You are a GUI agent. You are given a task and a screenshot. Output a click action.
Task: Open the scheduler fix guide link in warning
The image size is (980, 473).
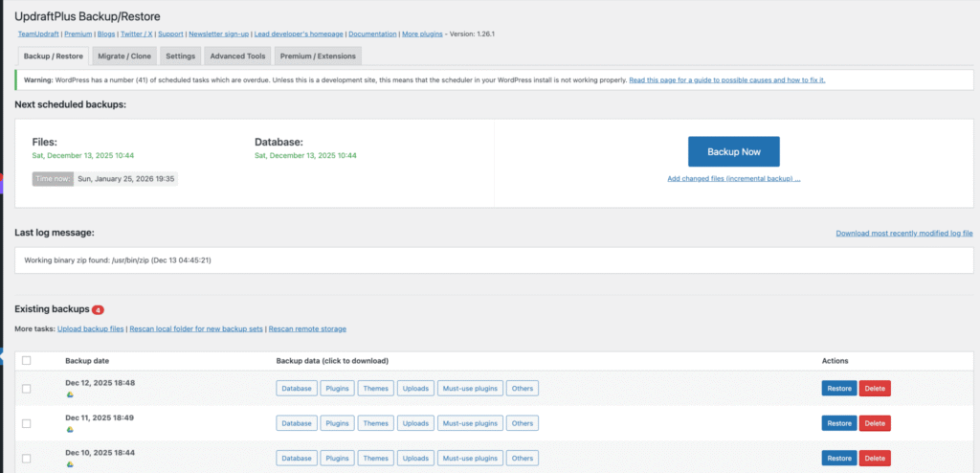[727, 80]
